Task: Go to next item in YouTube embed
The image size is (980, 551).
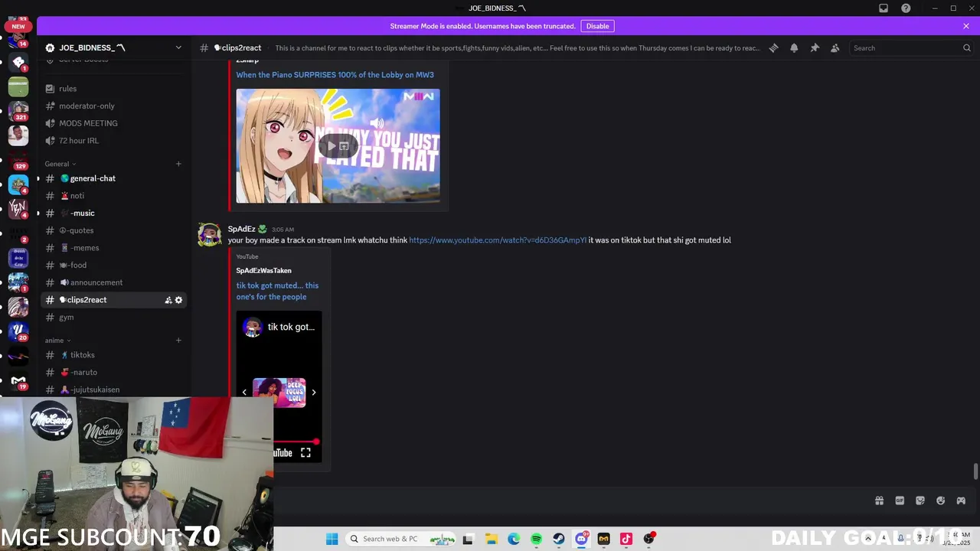Action: (313, 393)
